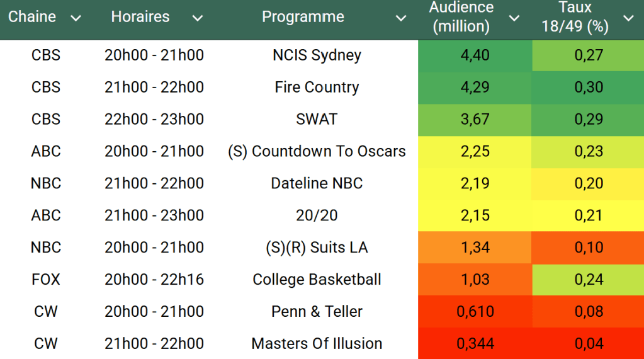Click the FOX channel cell
644x359 pixels.
click(x=46, y=280)
